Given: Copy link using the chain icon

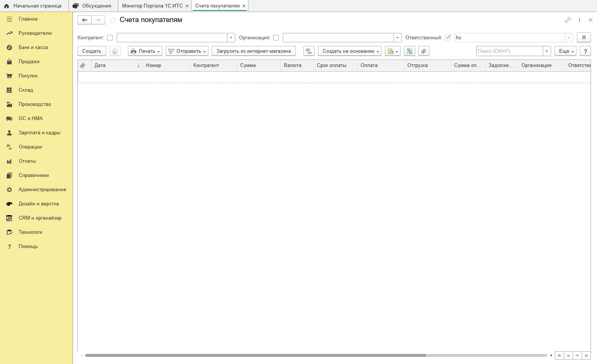Looking at the screenshot, I should (x=568, y=20).
